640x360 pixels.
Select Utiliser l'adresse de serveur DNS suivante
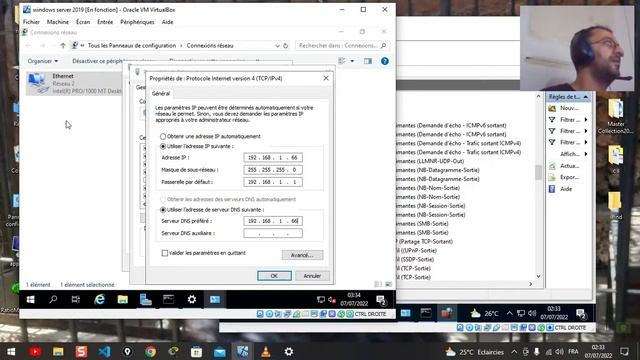click(163, 210)
